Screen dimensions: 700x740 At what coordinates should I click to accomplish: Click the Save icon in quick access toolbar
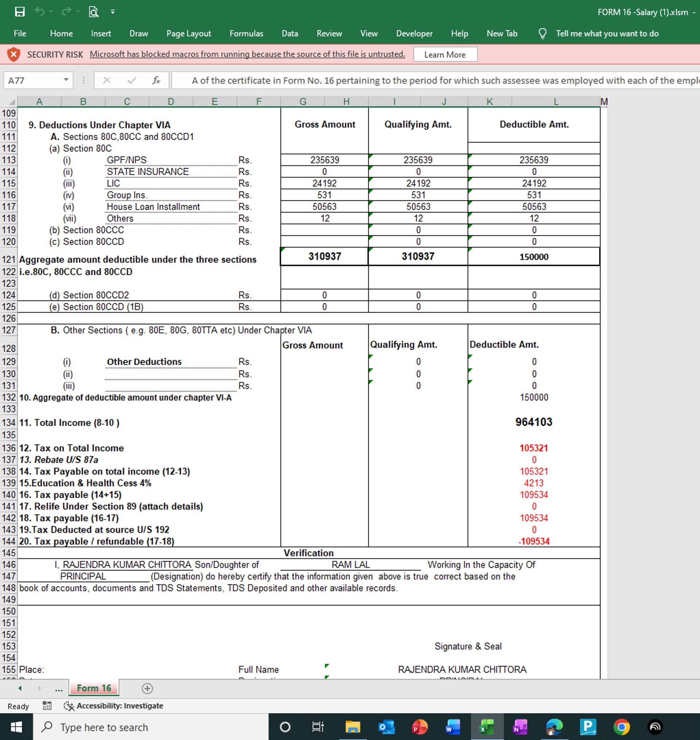tap(19, 12)
